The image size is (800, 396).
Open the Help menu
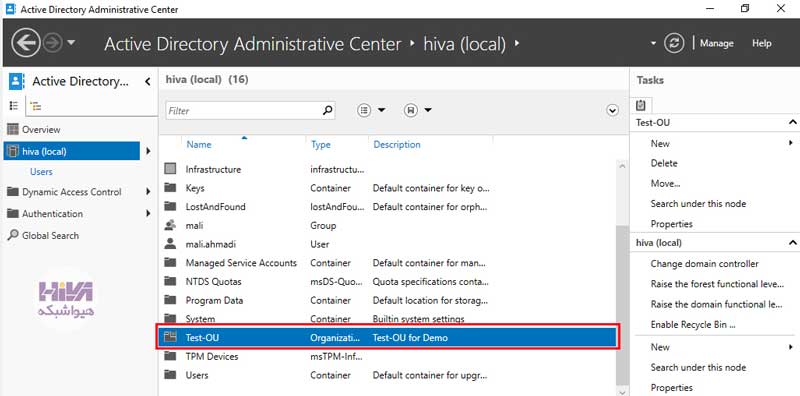pos(761,43)
